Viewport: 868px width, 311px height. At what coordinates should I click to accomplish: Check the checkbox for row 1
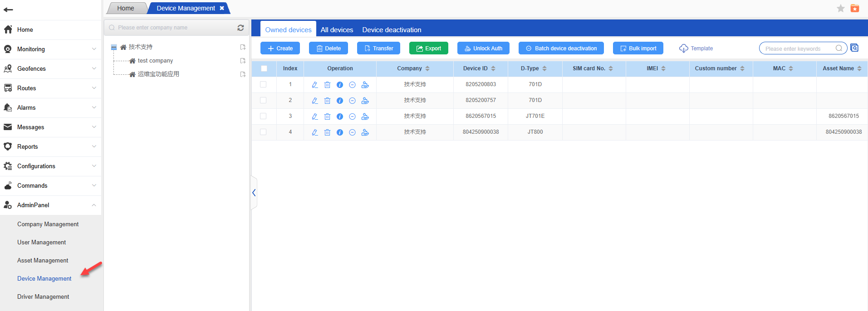click(263, 84)
